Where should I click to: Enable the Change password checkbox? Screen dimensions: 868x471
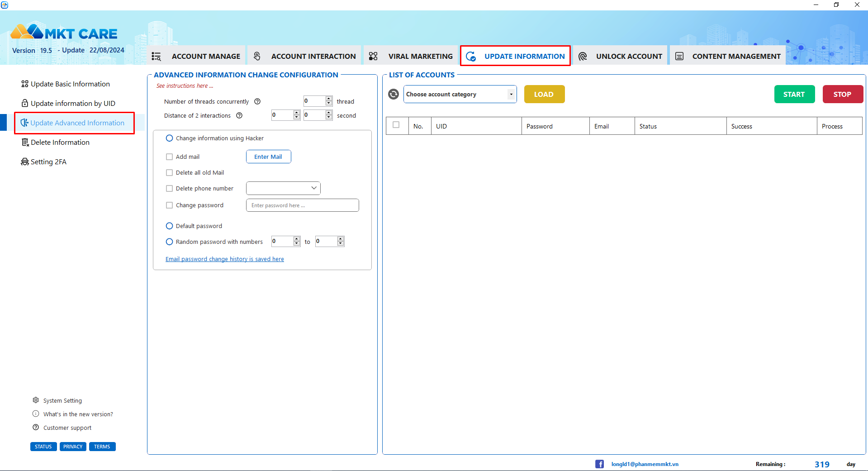click(x=170, y=205)
